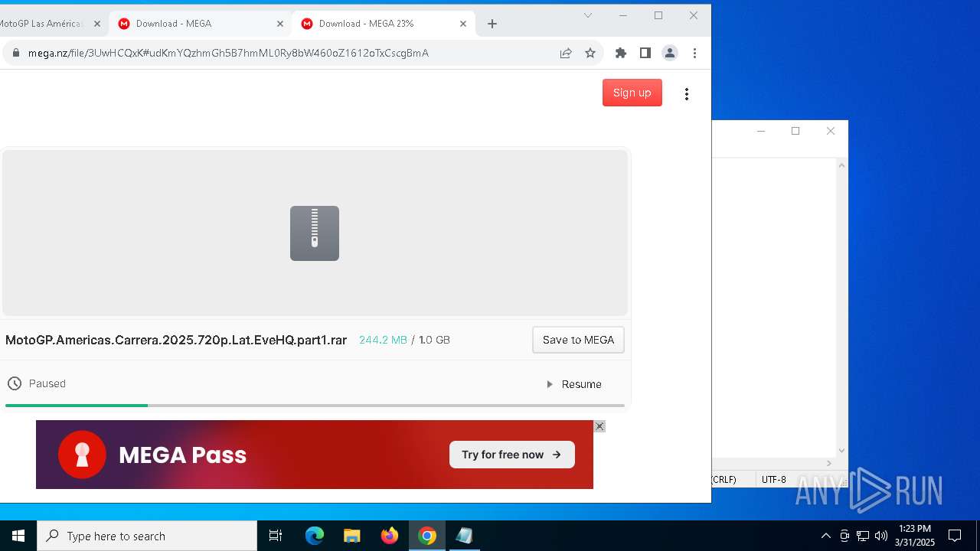This screenshot has width=980, height=551.
Task: Click the mega.nz address bar URL
Action: [x=228, y=53]
